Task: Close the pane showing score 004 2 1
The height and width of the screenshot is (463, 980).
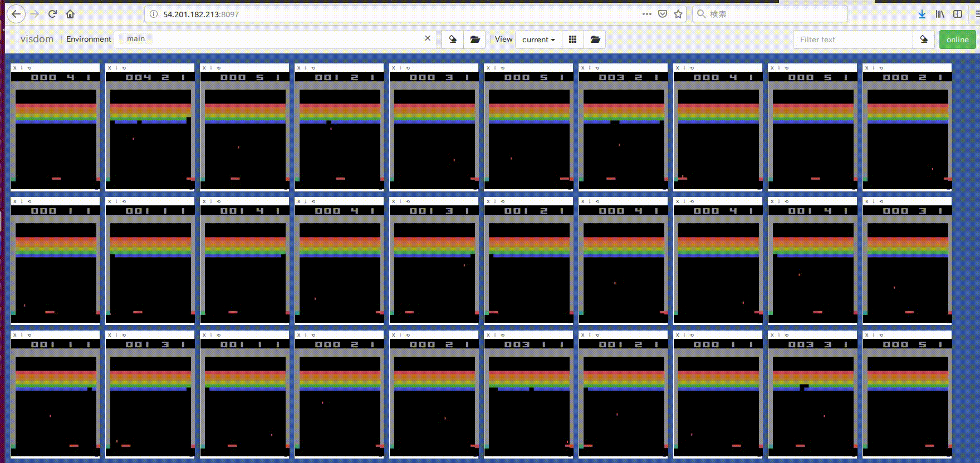Action: (109, 68)
